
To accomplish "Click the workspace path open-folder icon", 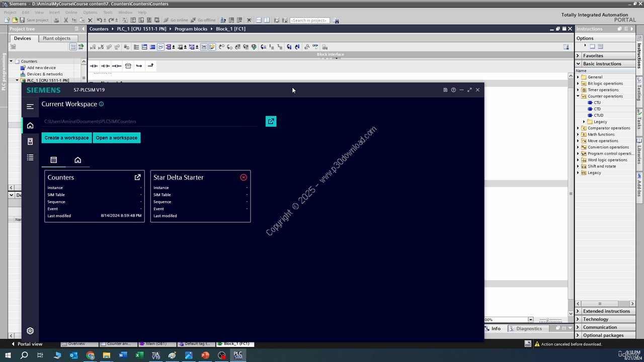I will 271,121.
